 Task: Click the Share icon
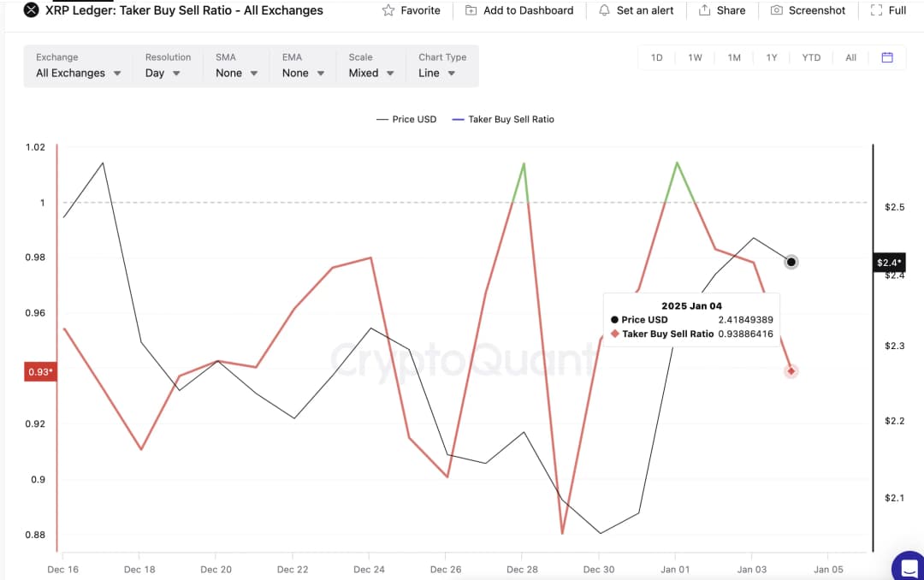[x=705, y=10]
